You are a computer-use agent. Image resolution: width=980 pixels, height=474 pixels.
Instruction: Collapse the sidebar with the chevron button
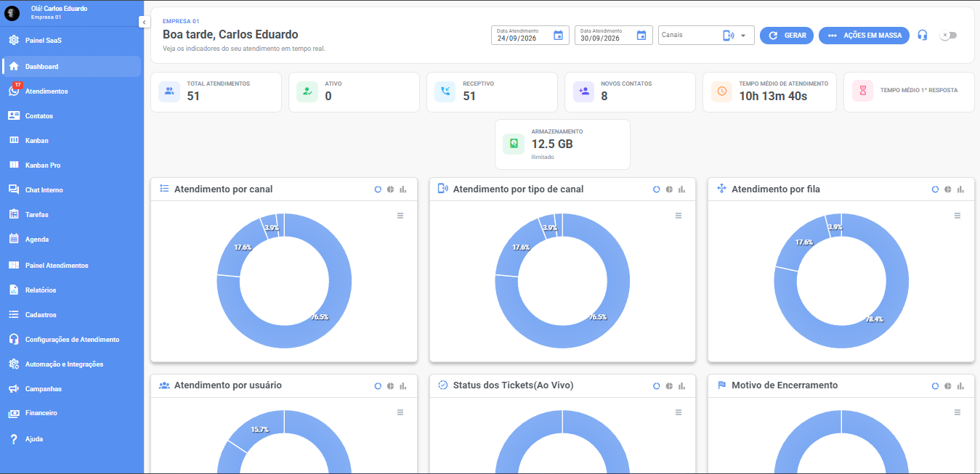click(144, 22)
